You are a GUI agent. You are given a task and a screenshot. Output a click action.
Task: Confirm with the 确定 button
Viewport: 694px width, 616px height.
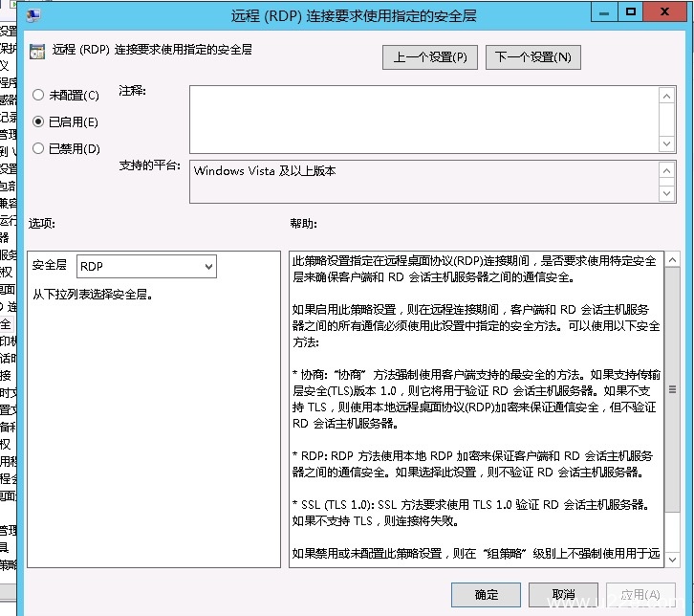[x=486, y=594]
